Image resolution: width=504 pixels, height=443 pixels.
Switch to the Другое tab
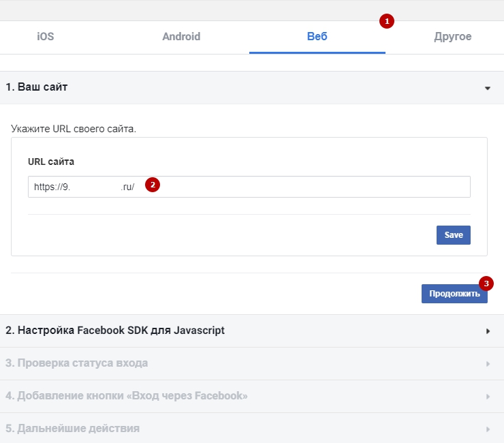(452, 37)
